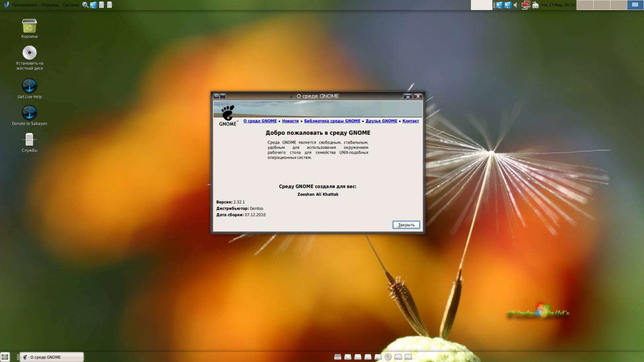This screenshot has width=644, height=362.
Task: Click the heading Добро пожаловать в среду GNOME
Action: coord(318,133)
